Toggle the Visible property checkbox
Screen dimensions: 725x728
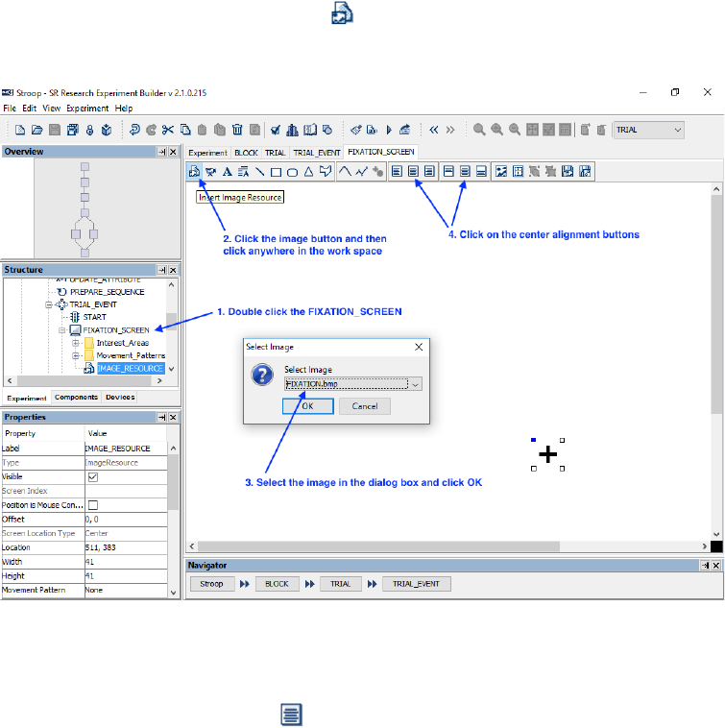[93, 476]
